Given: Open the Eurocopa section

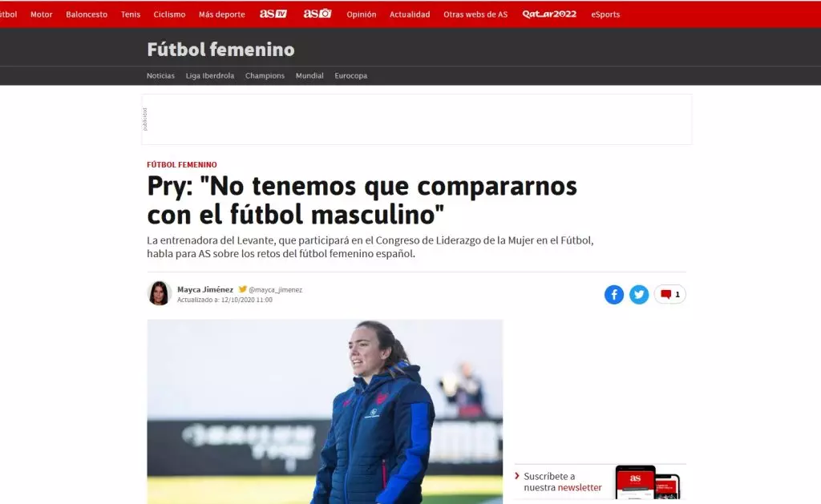Looking at the screenshot, I should click(351, 76).
